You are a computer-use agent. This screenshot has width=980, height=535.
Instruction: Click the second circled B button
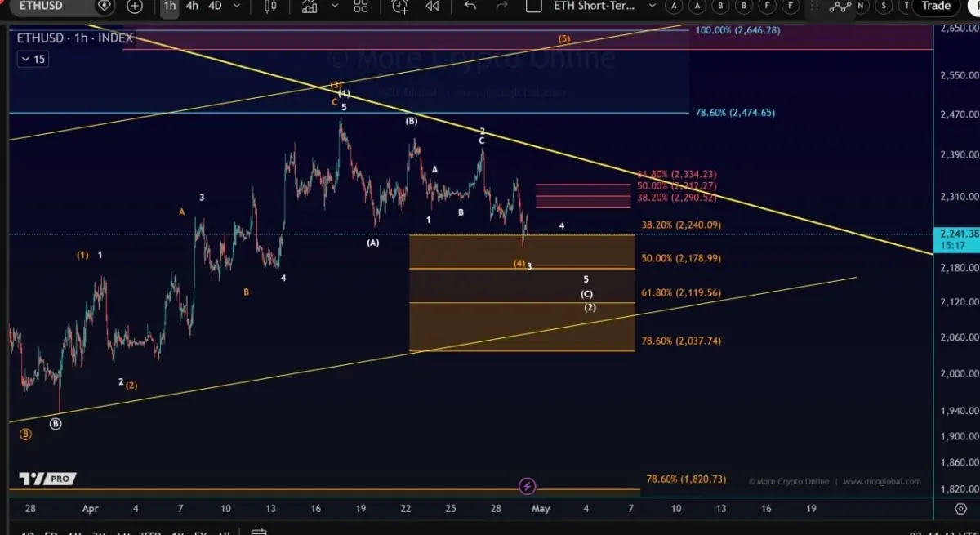[744, 6]
